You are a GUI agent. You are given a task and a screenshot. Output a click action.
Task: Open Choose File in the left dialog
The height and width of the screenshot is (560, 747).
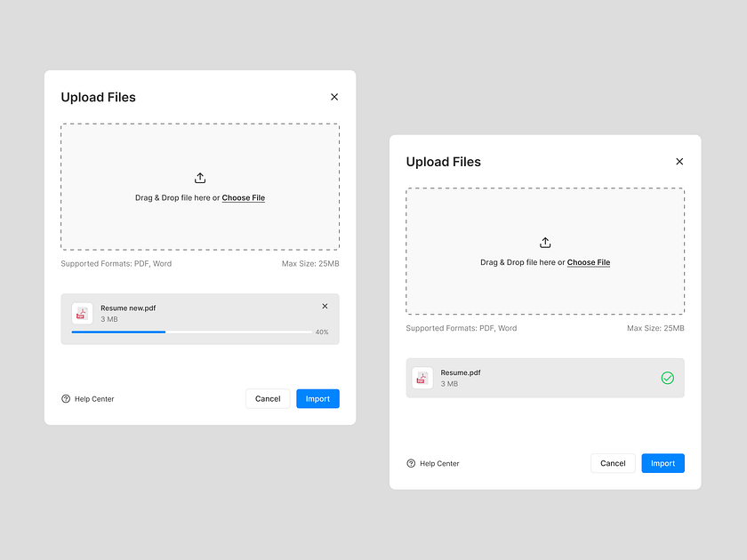pyautogui.click(x=244, y=197)
